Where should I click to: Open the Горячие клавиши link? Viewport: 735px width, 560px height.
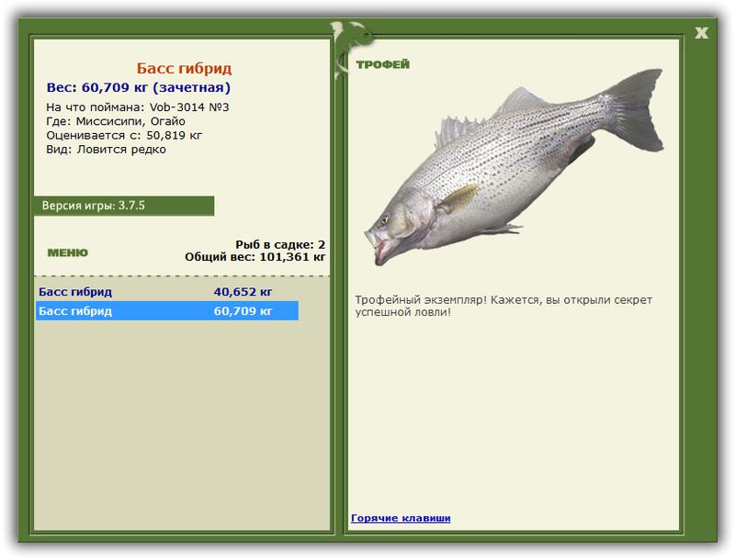click(401, 518)
